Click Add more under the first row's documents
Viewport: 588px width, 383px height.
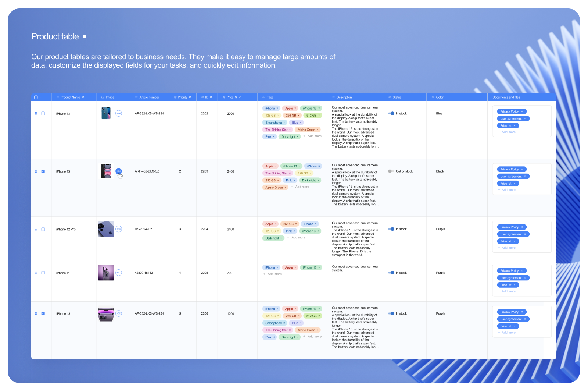pyautogui.click(x=507, y=132)
